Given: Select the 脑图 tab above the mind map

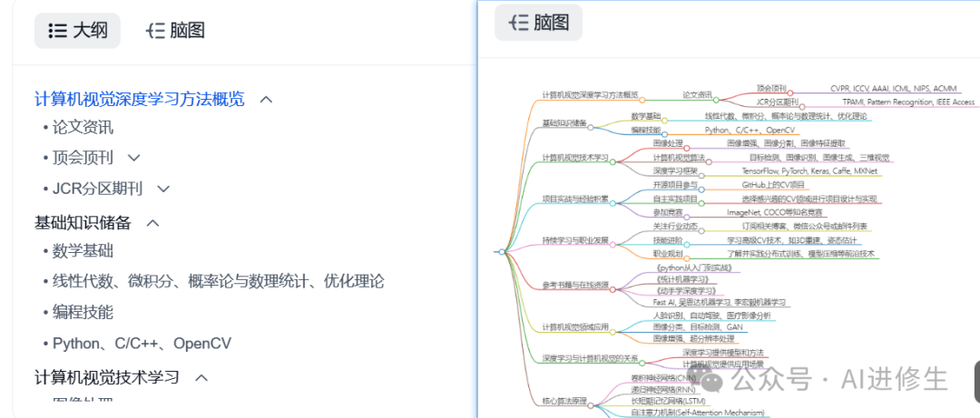Looking at the screenshot, I should 539,23.
